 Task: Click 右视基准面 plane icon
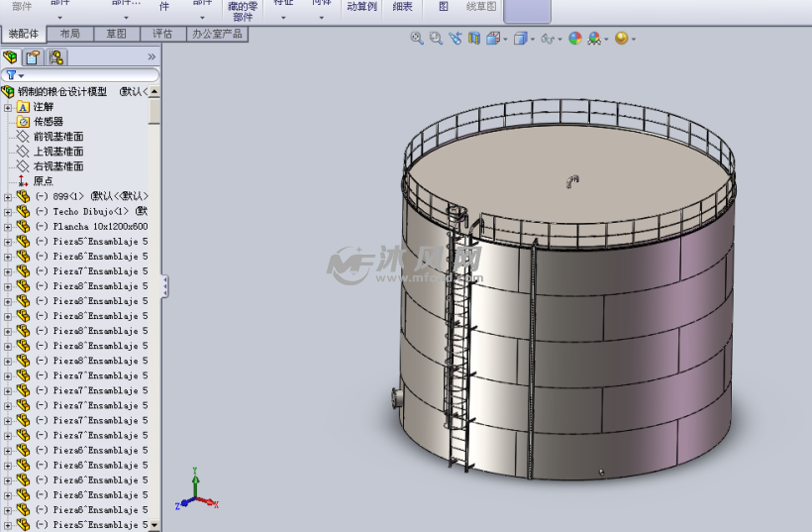tap(22, 166)
